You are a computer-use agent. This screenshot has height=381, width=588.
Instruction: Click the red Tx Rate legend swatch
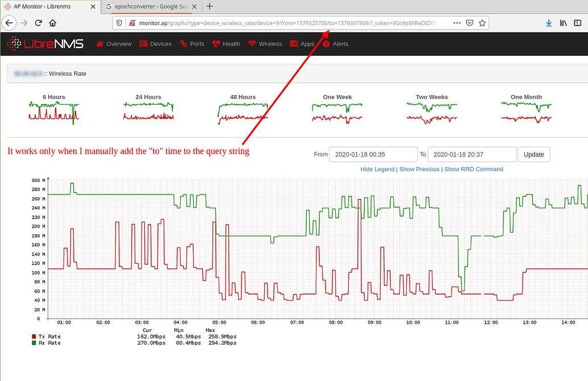point(33,336)
